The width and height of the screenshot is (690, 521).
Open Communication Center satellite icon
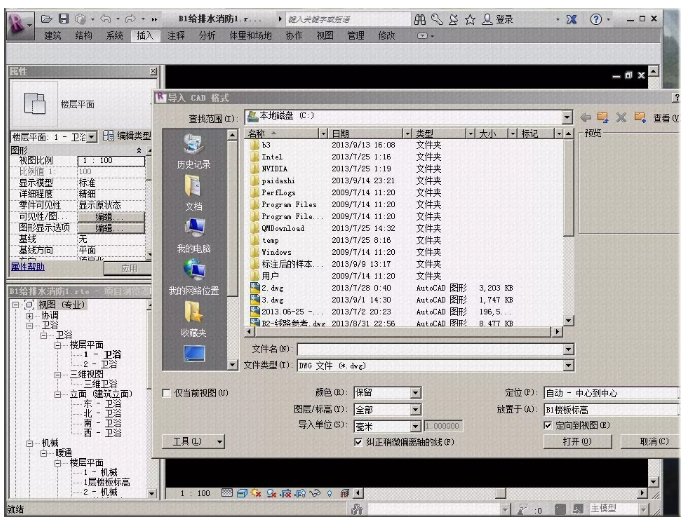pos(453,19)
